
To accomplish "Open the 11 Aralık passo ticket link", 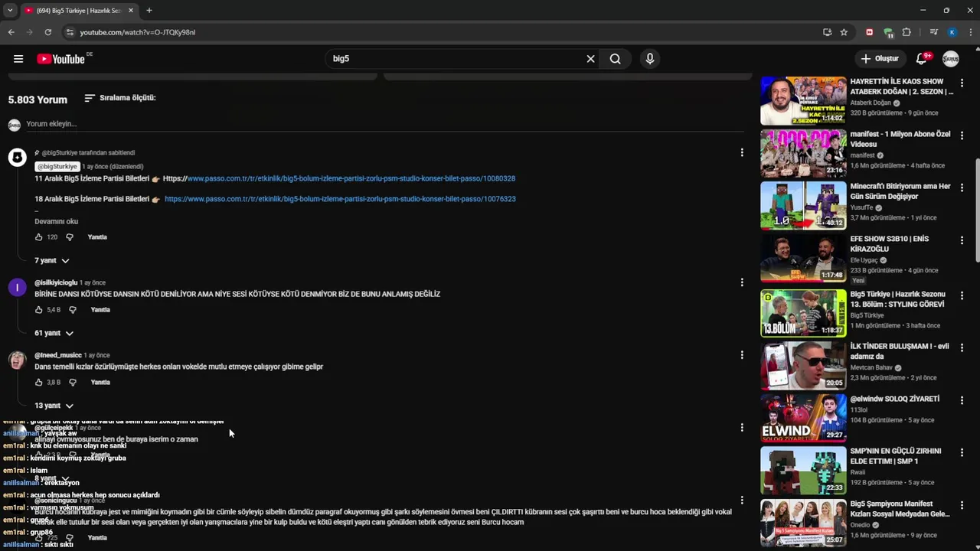I will (351, 179).
